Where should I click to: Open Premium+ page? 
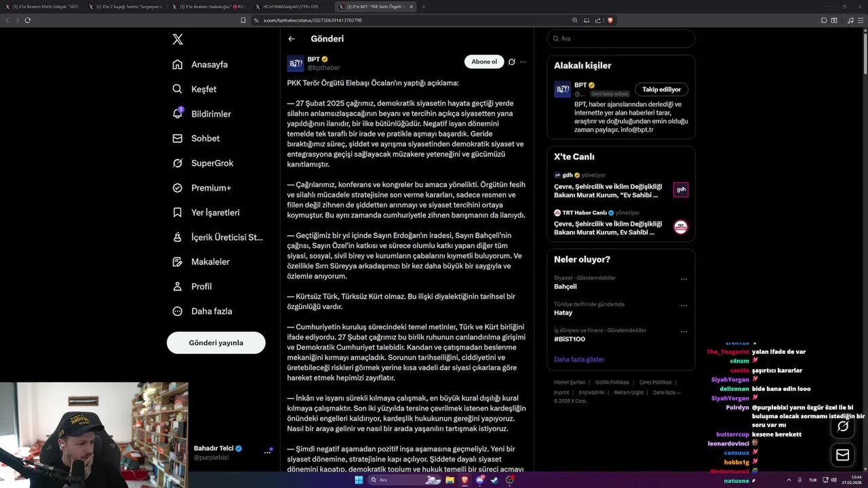201,188
